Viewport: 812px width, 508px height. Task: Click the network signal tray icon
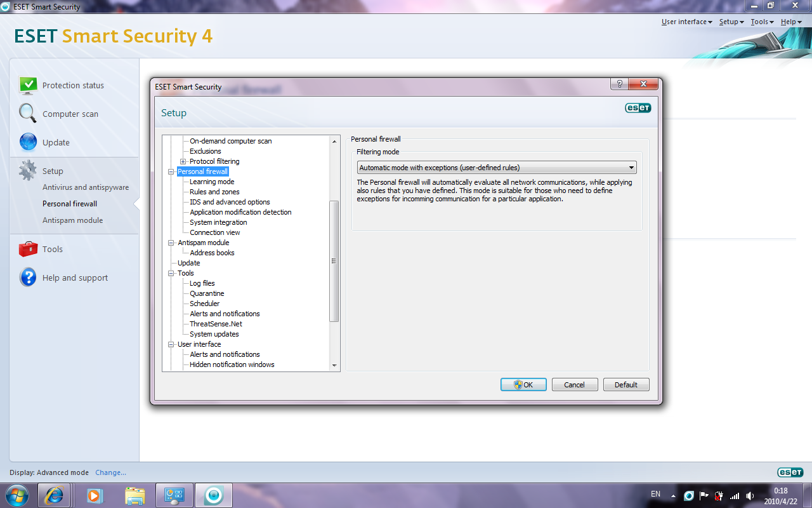pos(735,495)
